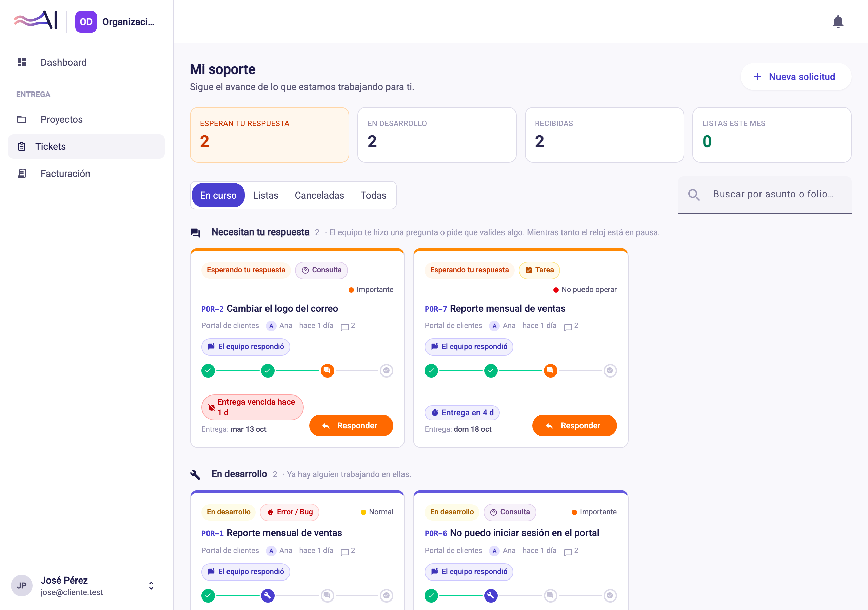The height and width of the screenshot is (610, 868).
Task: Click jose@cliente.test email text
Action: click(x=72, y=593)
